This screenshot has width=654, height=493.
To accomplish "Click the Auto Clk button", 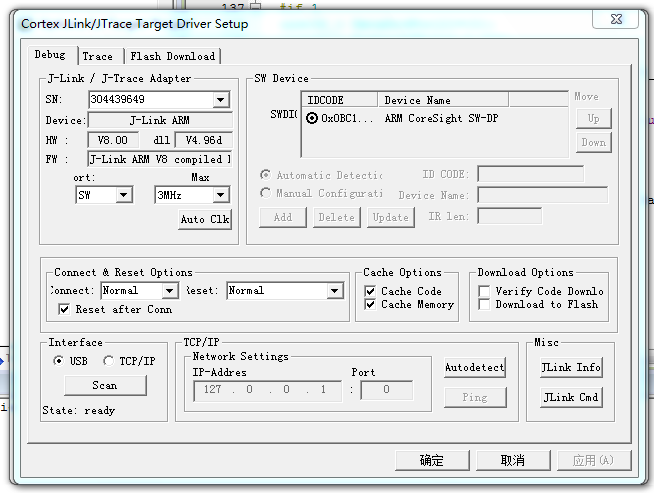I will coord(205,219).
